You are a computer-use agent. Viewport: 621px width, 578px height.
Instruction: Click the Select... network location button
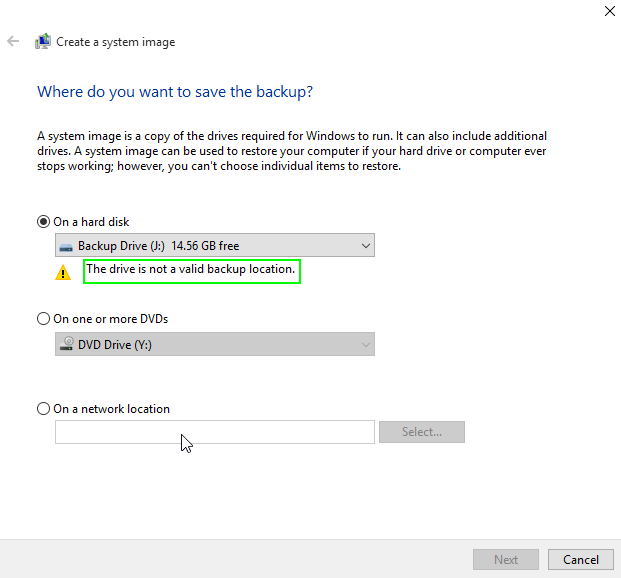[x=421, y=432]
